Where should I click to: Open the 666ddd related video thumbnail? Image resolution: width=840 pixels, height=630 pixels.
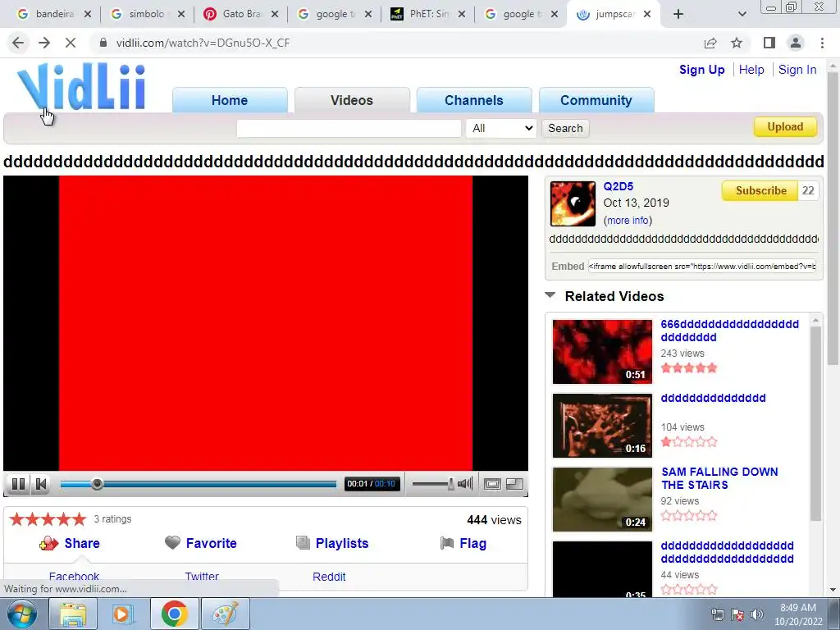[x=602, y=351]
